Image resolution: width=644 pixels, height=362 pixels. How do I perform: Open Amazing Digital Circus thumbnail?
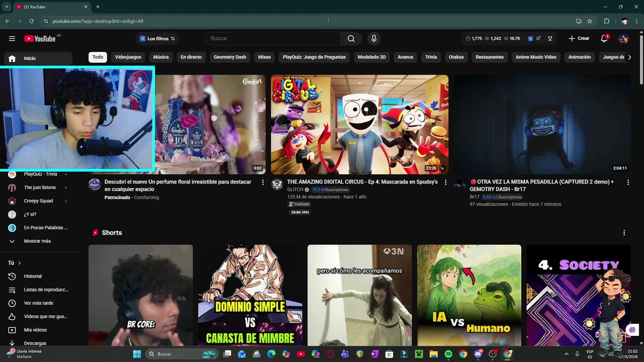[x=360, y=125]
